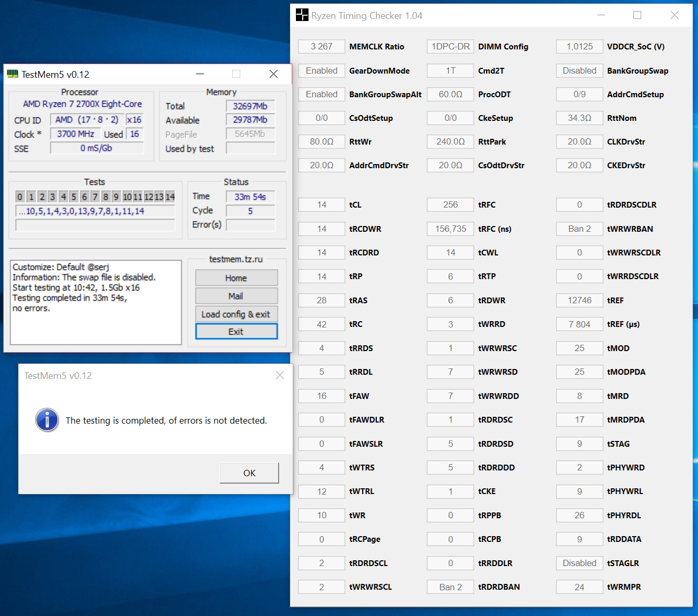
Task: Click the Used threads 16 field
Action: click(x=135, y=134)
